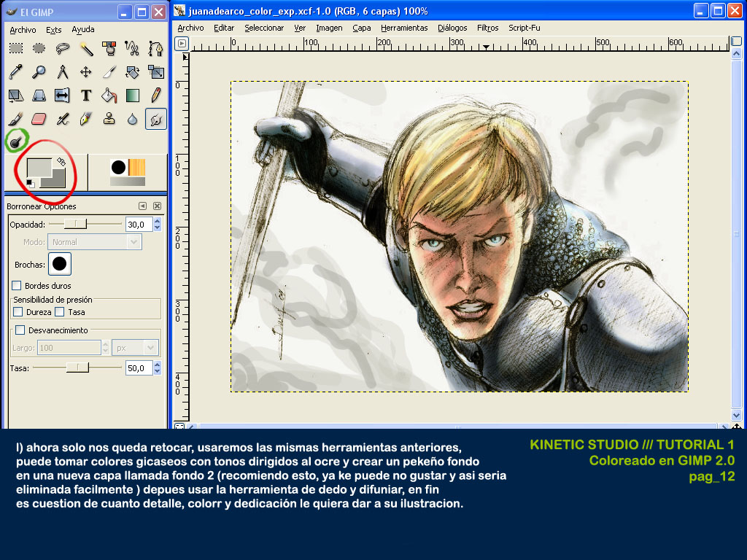Screen dimensions: 747x560
Task: Select the Paths tool
Action: click(155, 48)
